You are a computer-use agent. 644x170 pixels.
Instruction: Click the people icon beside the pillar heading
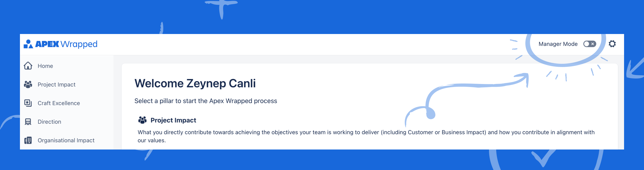tap(142, 120)
